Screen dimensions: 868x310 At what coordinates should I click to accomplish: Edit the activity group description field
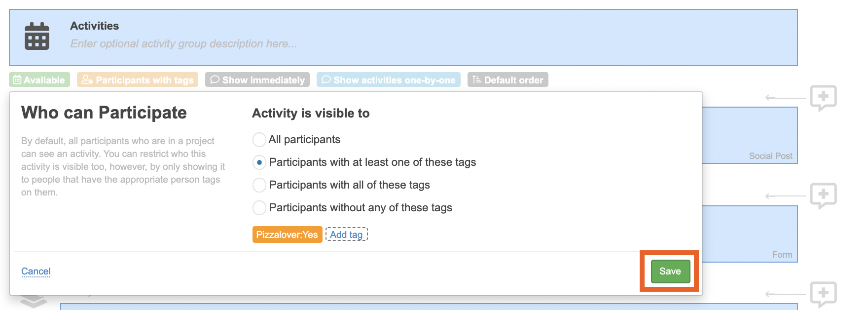tap(183, 44)
